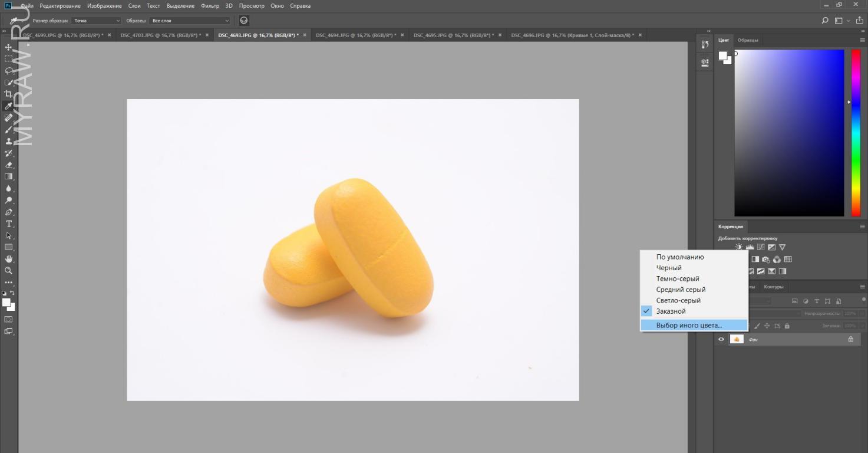Image resolution: width=868 pixels, height=453 pixels.
Task: Click the Фон layer thumbnail
Action: click(737, 339)
